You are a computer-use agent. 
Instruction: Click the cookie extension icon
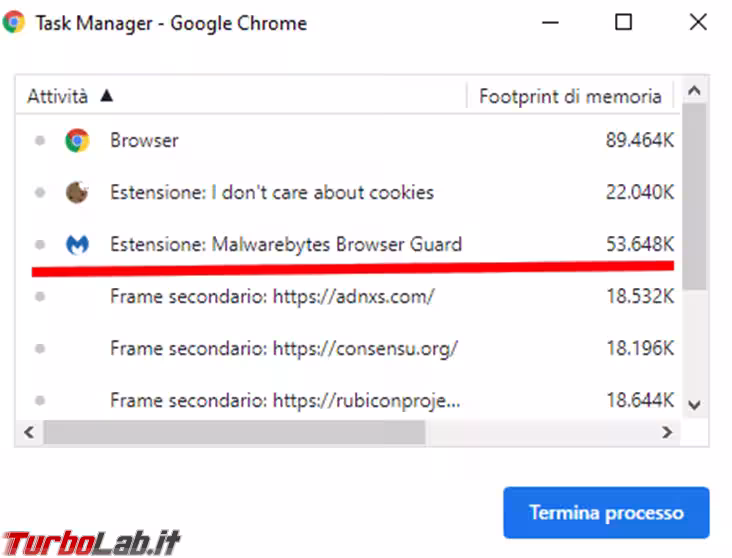[x=77, y=192]
